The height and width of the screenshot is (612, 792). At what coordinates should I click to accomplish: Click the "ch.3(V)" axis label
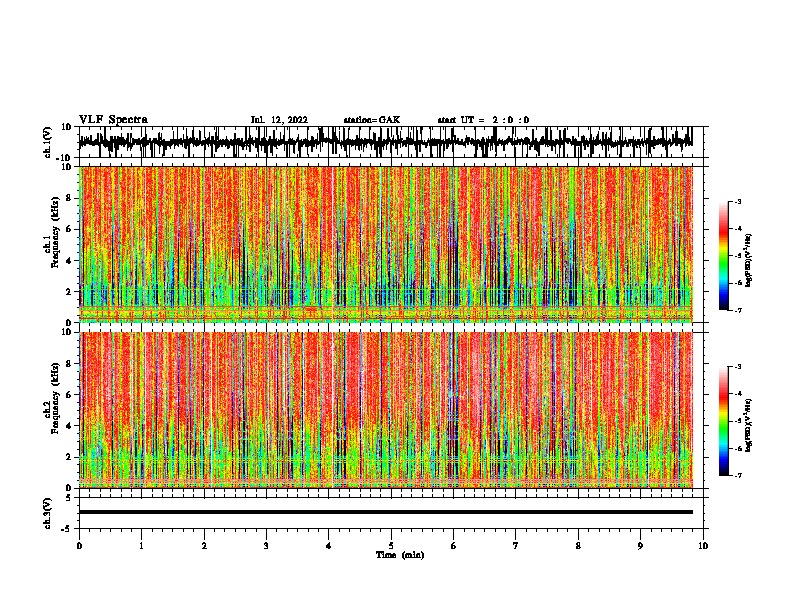tap(48, 513)
